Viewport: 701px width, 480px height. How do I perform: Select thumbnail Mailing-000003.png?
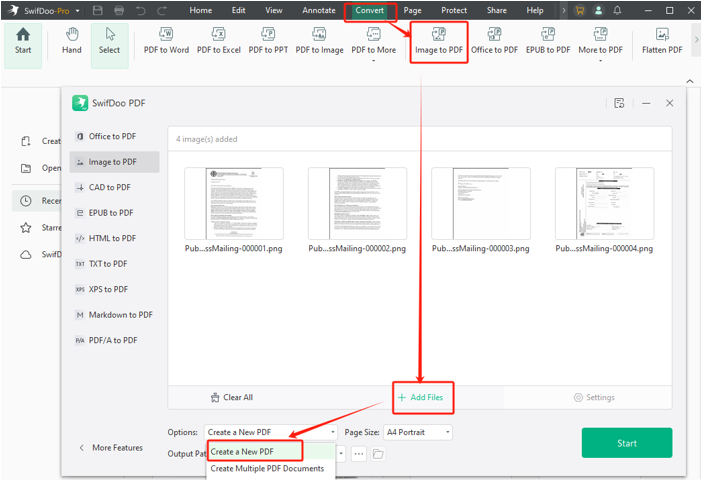click(481, 204)
